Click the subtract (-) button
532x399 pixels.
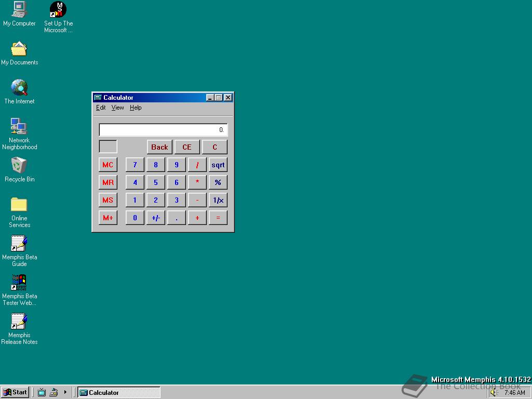coord(197,200)
